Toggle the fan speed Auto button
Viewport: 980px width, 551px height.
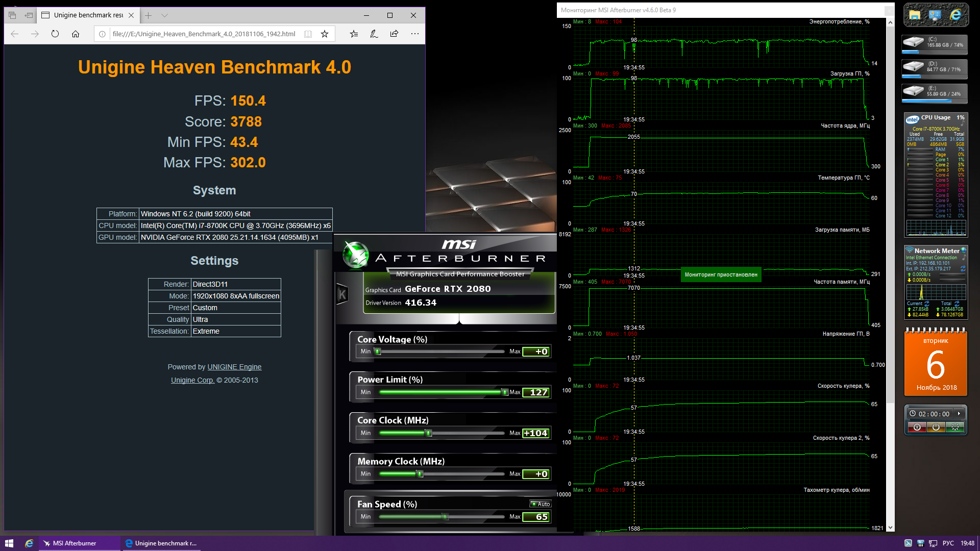541,504
